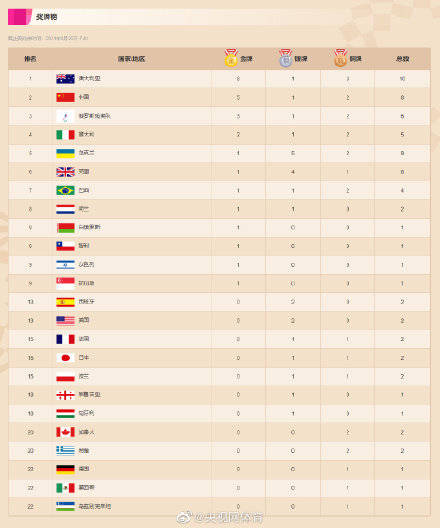Click the Japan flag icon
The height and width of the screenshot is (528, 440).
tap(65, 358)
